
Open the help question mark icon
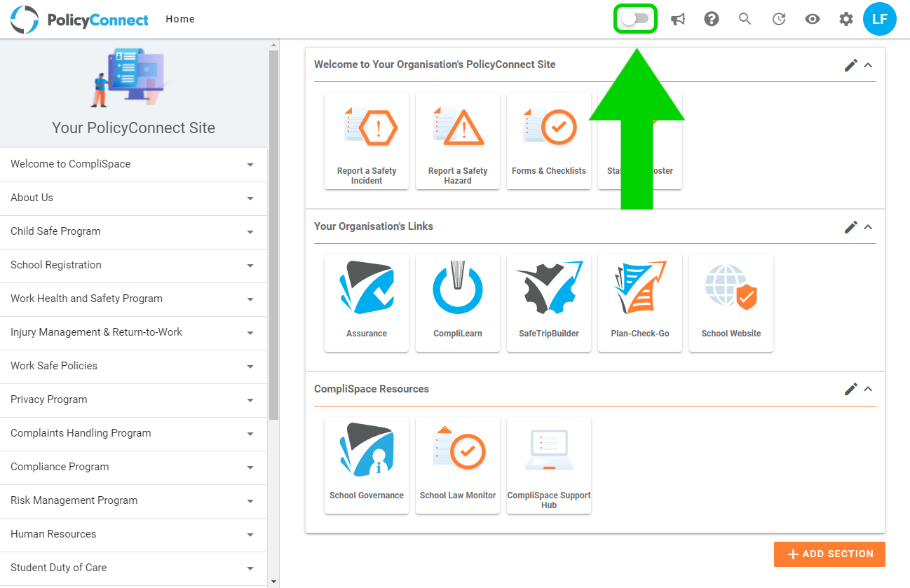pos(712,19)
